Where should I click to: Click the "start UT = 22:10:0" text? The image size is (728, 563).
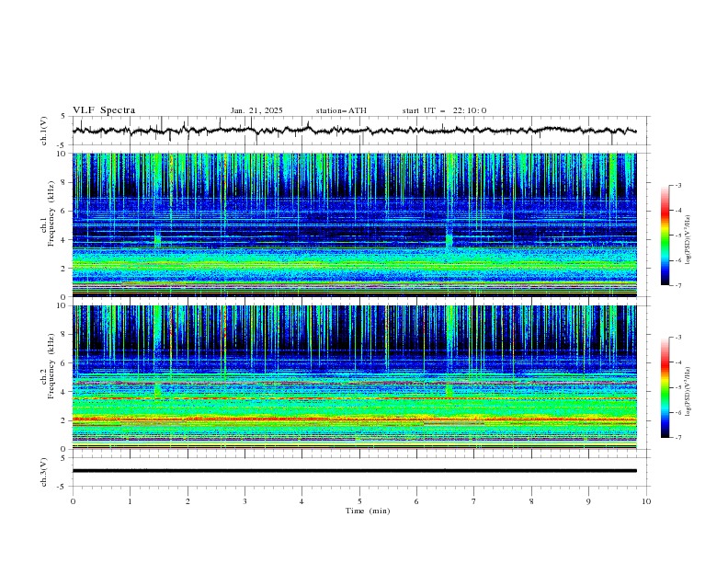click(x=444, y=110)
